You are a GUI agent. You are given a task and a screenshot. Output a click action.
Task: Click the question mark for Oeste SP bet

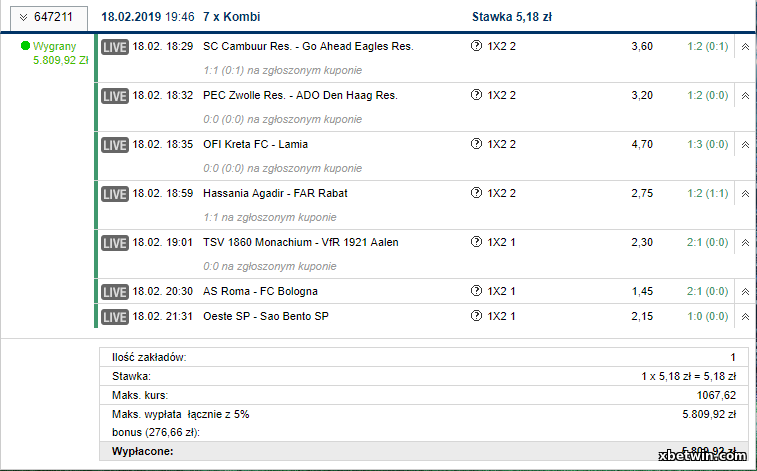pyautogui.click(x=477, y=316)
